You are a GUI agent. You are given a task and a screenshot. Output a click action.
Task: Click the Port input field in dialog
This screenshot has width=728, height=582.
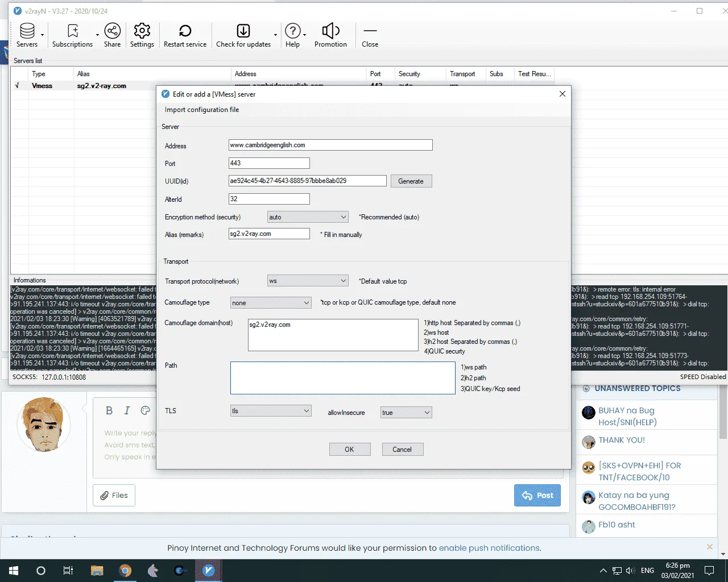pos(269,163)
